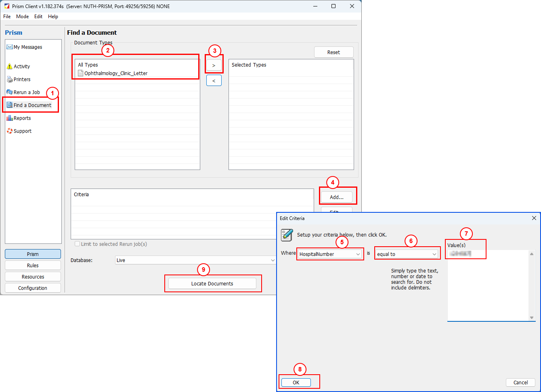Select Ophthalmology_Clinic_Letter document type

pos(115,73)
